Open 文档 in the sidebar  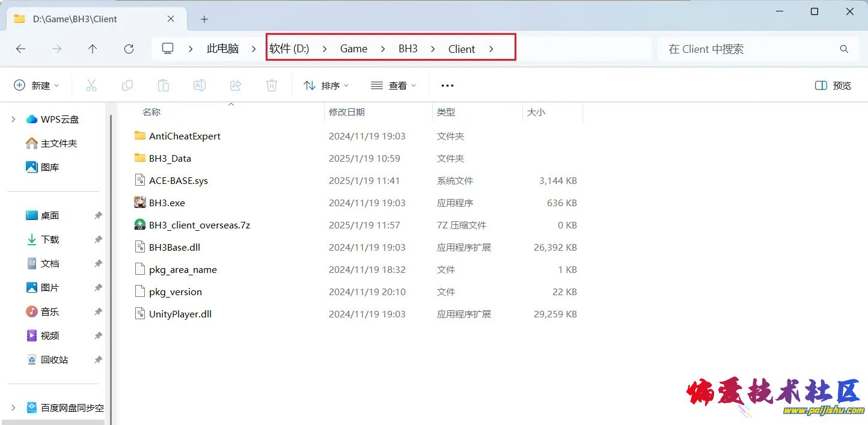pyautogui.click(x=43, y=263)
